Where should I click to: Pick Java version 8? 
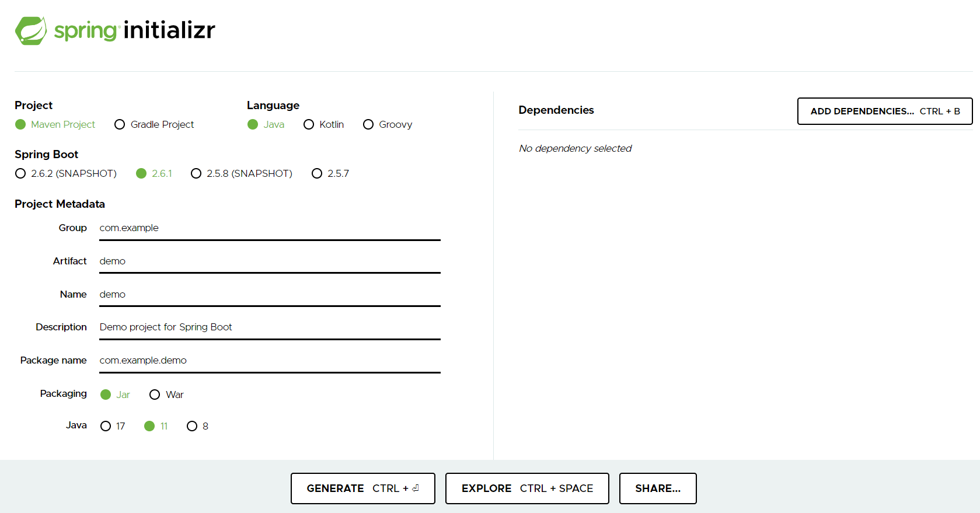[x=197, y=426]
